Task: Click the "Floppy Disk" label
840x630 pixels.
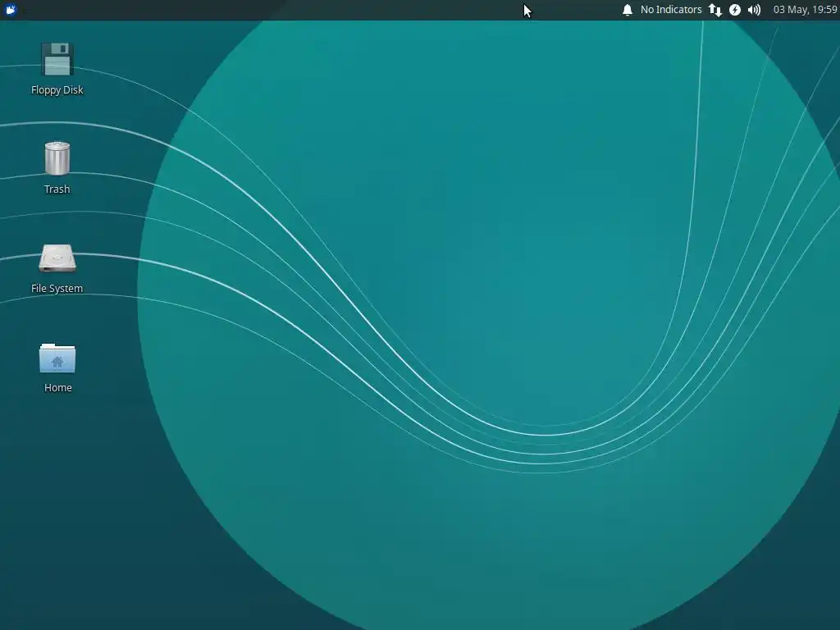Action: (x=57, y=90)
